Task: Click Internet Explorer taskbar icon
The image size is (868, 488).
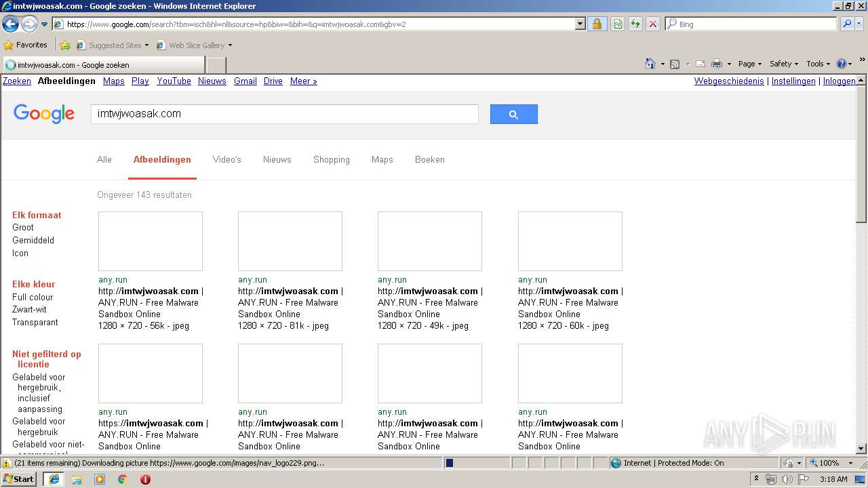Action: coord(54,479)
